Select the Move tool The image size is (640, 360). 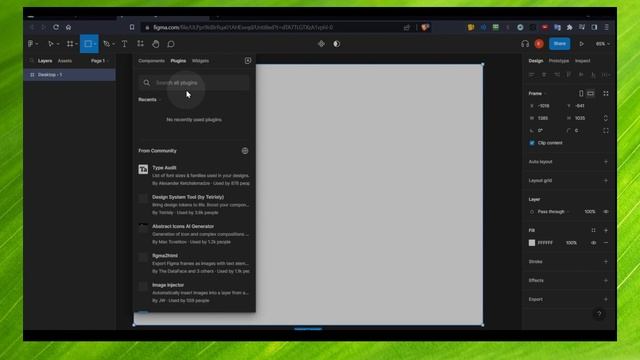[x=51, y=44]
